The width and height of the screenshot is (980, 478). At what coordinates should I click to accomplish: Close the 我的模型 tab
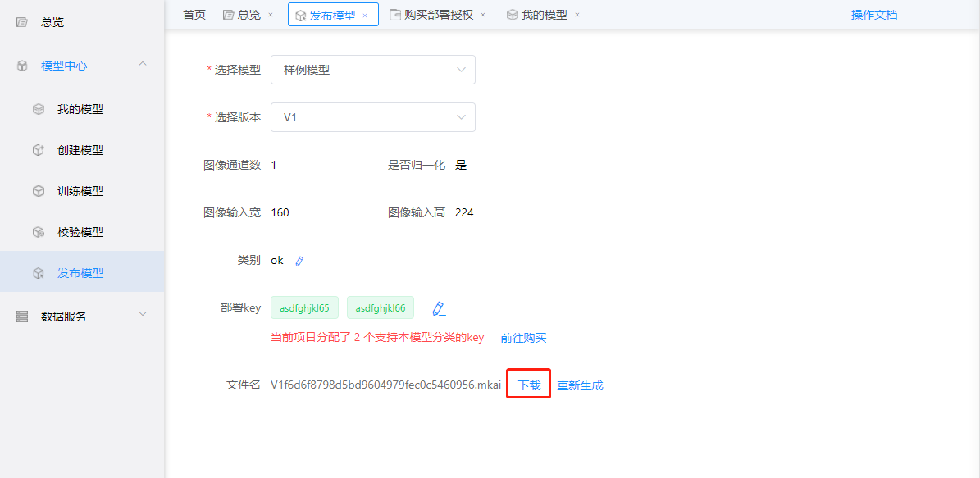click(x=577, y=15)
